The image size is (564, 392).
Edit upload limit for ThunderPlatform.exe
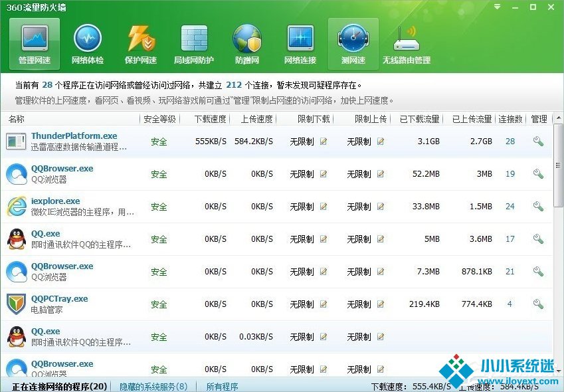pos(381,142)
